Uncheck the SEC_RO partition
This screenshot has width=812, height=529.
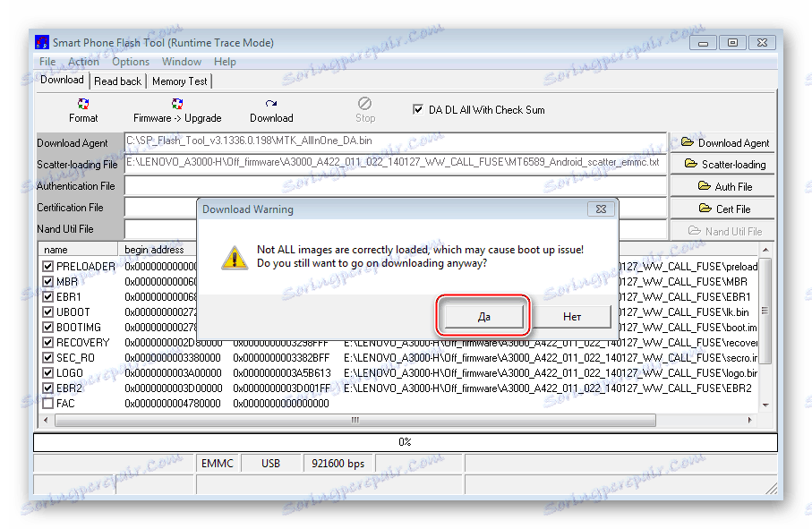pyautogui.click(x=48, y=358)
